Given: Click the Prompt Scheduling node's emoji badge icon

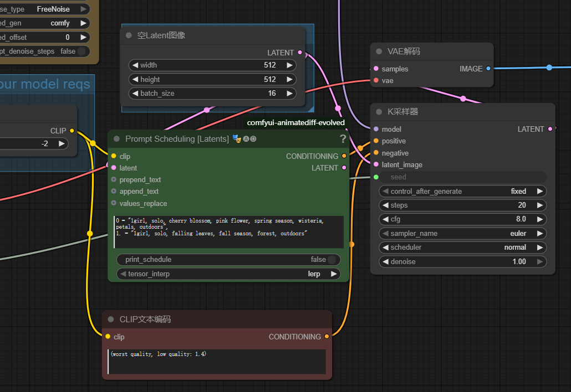Looking at the screenshot, I should (236, 139).
